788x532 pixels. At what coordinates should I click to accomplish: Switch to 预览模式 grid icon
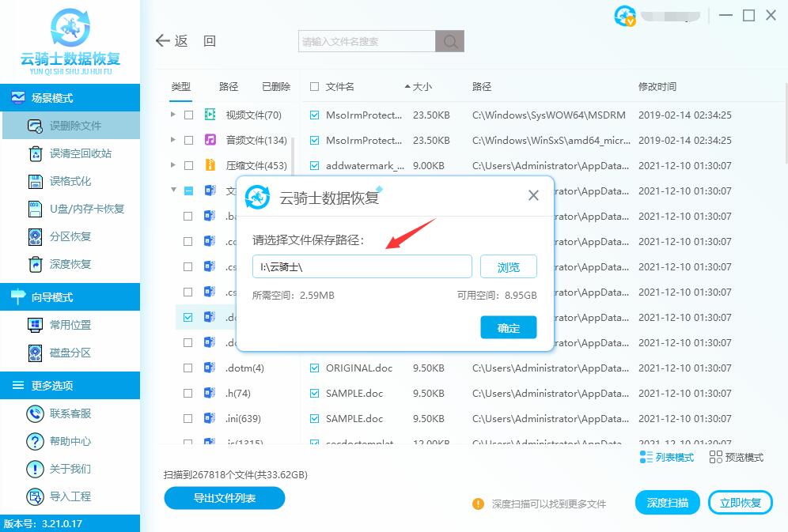716,457
